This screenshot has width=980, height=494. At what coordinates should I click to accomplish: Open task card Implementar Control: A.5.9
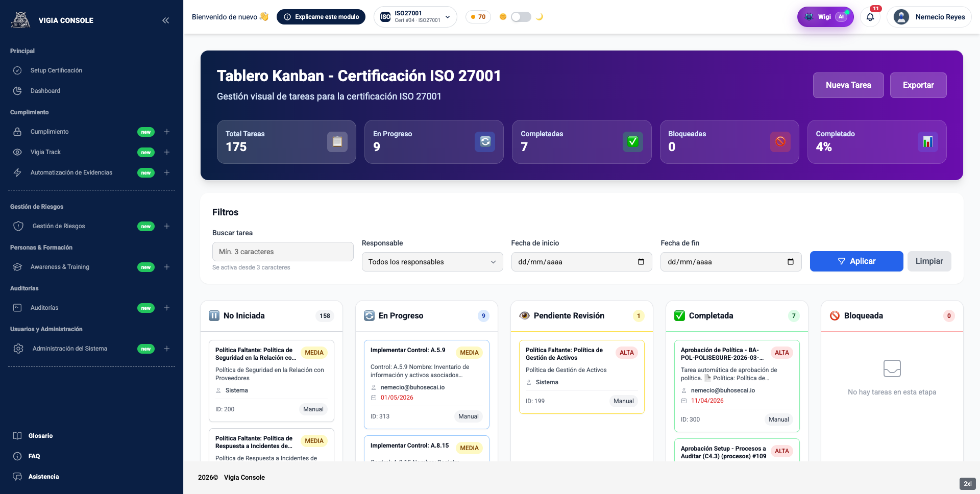coord(427,384)
